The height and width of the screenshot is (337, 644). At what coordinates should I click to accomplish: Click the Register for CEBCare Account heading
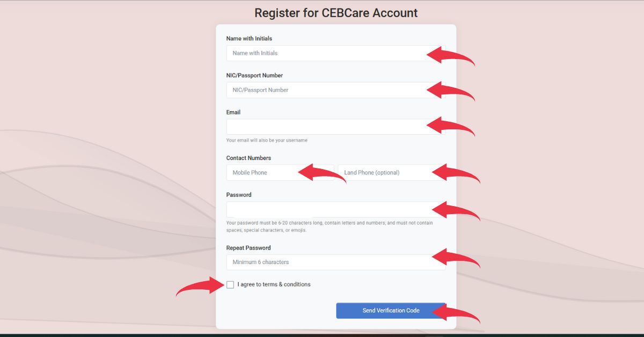click(x=336, y=12)
